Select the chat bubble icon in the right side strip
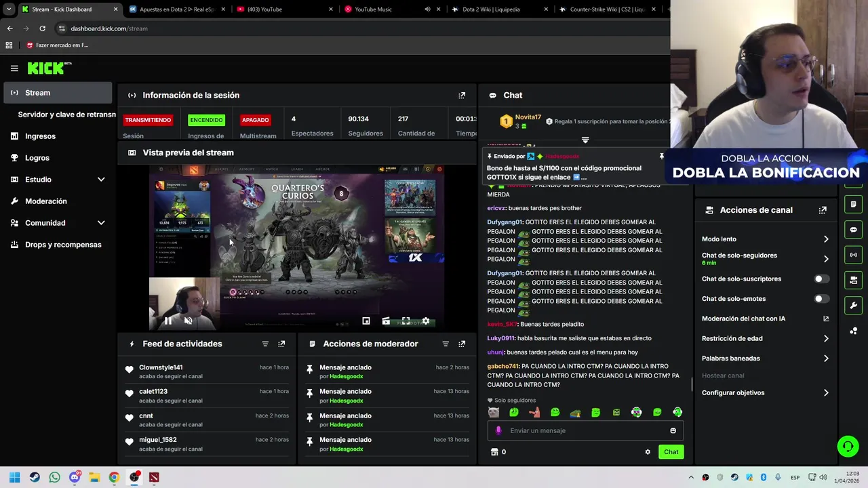The height and width of the screenshot is (488, 868). [x=854, y=230]
